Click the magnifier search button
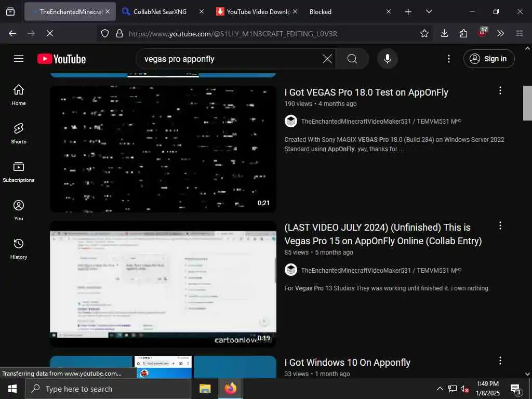This screenshot has height=399, width=532. [x=352, y=59]
